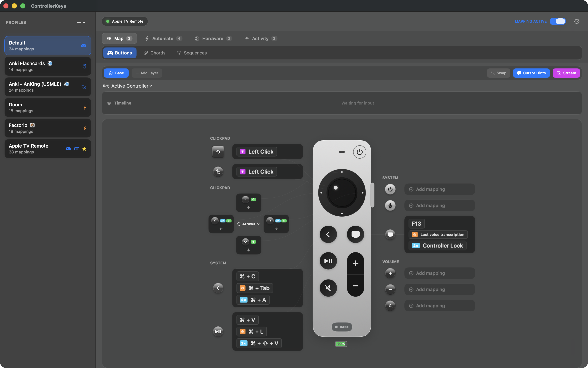The width and height of the screenshot is (588, 368).
Task: Open the add profile dropdown
Action: click(x=81, y=22)
